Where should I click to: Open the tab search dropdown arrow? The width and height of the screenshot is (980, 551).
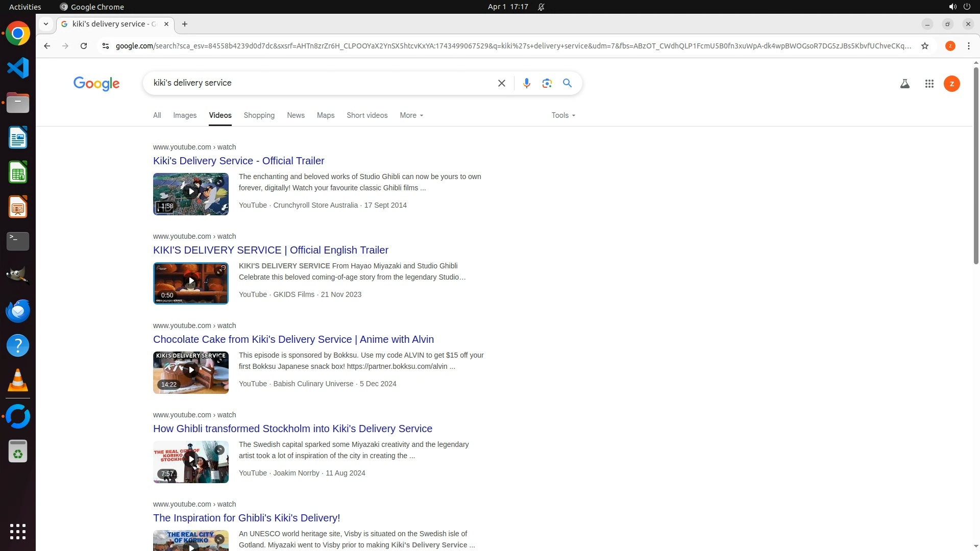46,24
